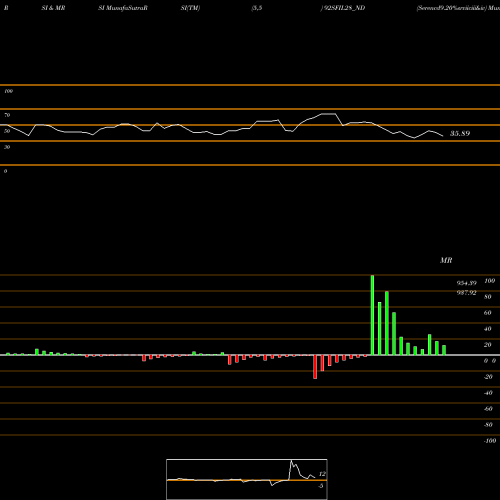
Task: Click the MR axis label 20
Action: click(x=488, y=345)
